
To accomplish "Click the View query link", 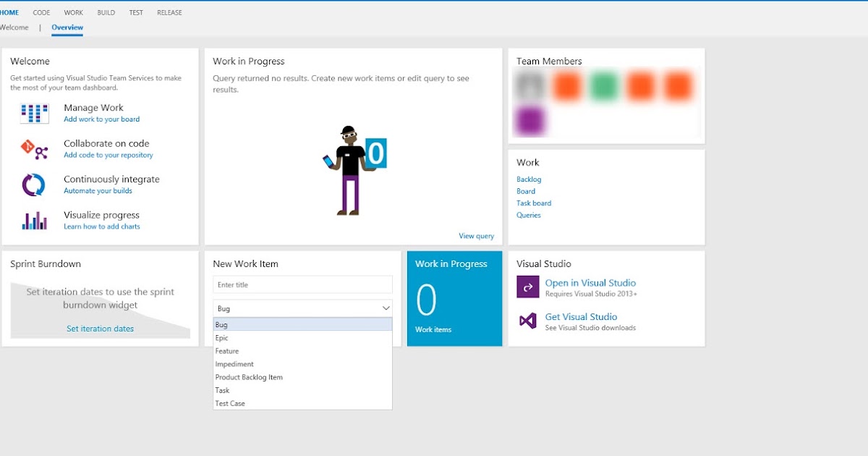I will (476, 235).
